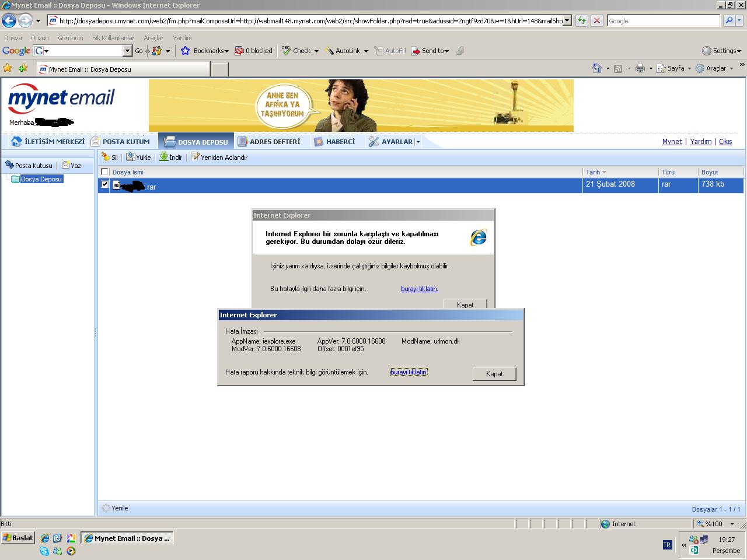Viewport: 747px width, 560px height.
Task: Click 'burayı tıklatın' link in the crash dialog
Action: pyautogui.click(x=420, y=289)
